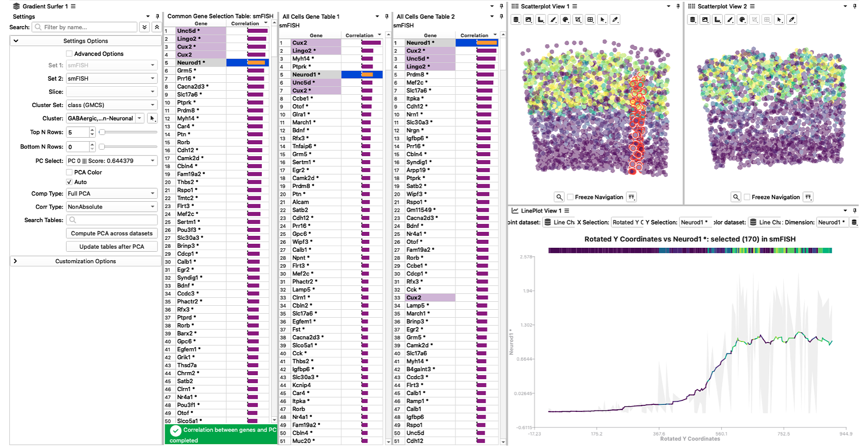This screenshot has width=868, height=446.
Task: Click color palette icon in Scatterplot View 1
Action: click(x=565, y=20)
